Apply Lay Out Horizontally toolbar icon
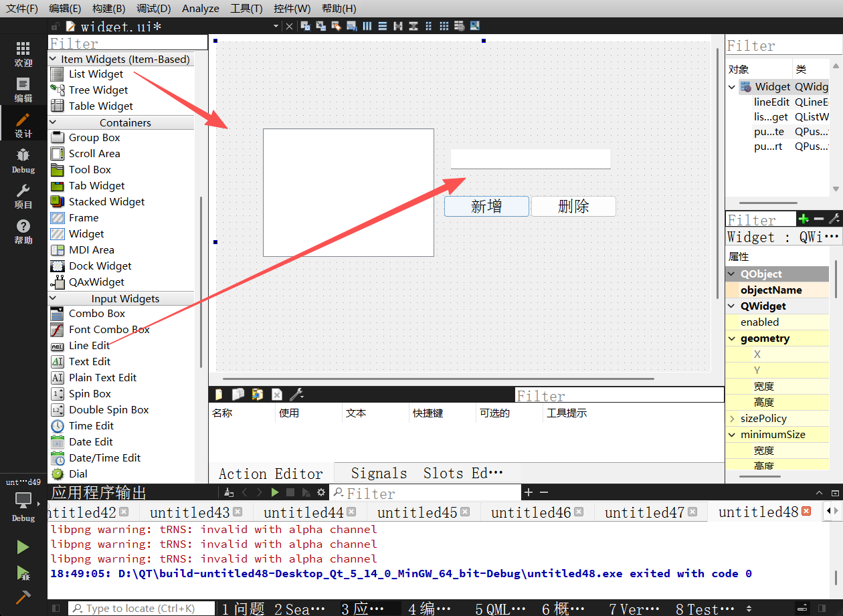The height and width of the screenshot is (616, 843). coord(367,26)
